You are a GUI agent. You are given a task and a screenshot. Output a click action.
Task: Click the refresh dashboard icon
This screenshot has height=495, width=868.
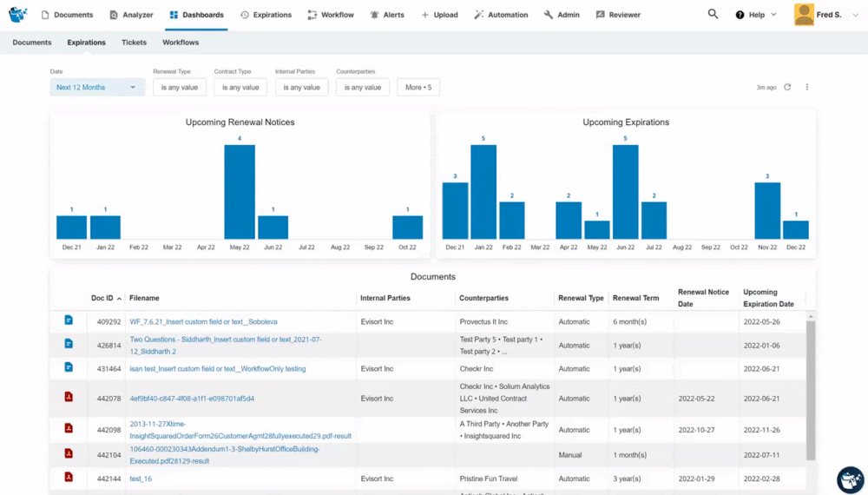[787, 87]
